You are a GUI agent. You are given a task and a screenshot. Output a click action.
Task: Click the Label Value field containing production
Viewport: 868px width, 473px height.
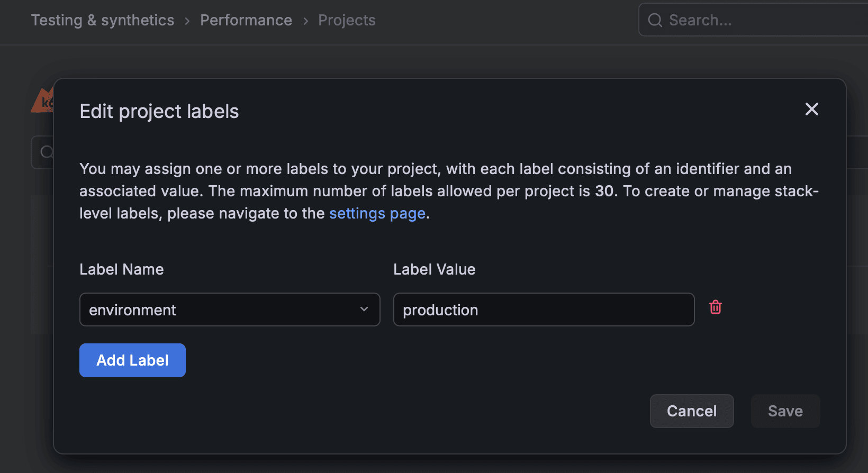[x=544, y=310]
